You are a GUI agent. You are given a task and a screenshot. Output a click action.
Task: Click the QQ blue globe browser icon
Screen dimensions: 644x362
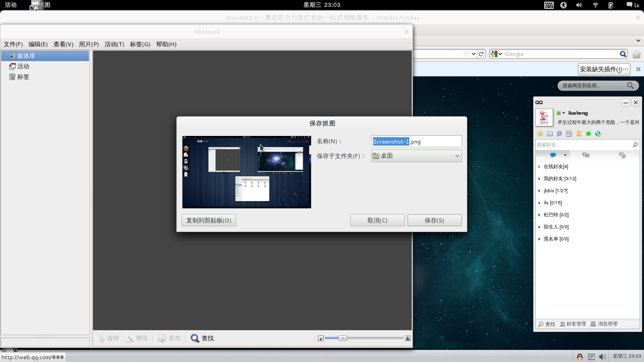[598, 134]
